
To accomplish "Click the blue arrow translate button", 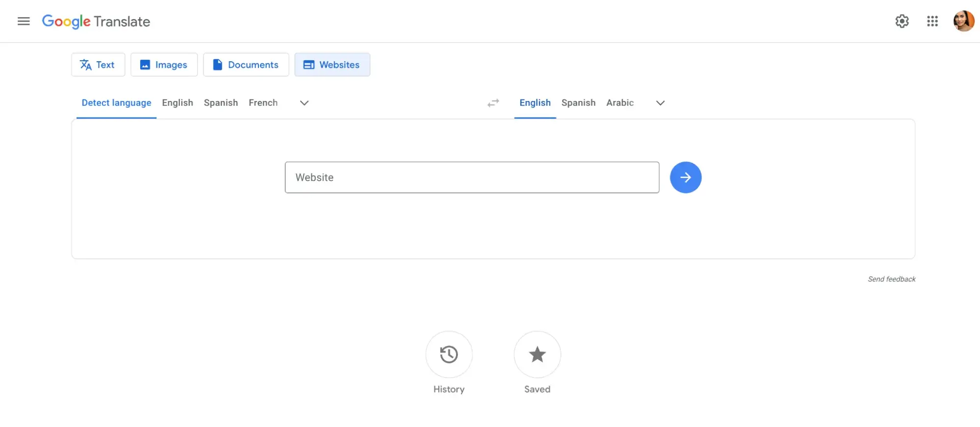I will pyautogui.click(x=685, y=177).
